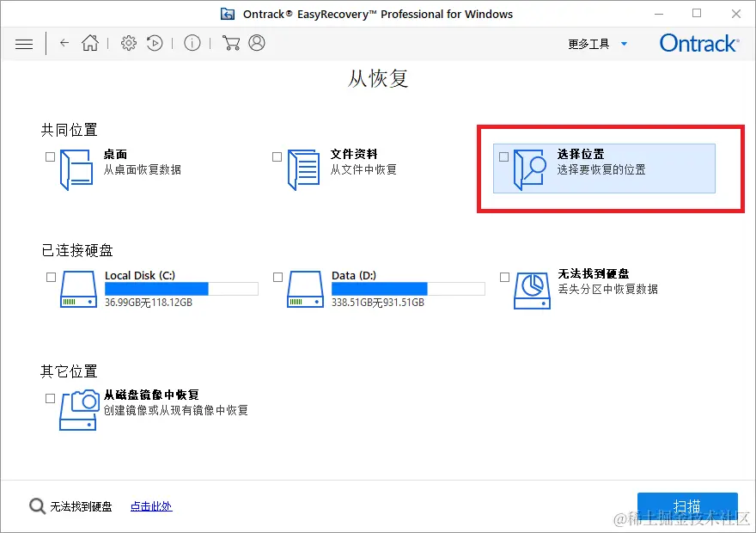Viewport: 756px width, 533px height.
Task: Click the Data (D:) drive icon
Action: [305, 289]
